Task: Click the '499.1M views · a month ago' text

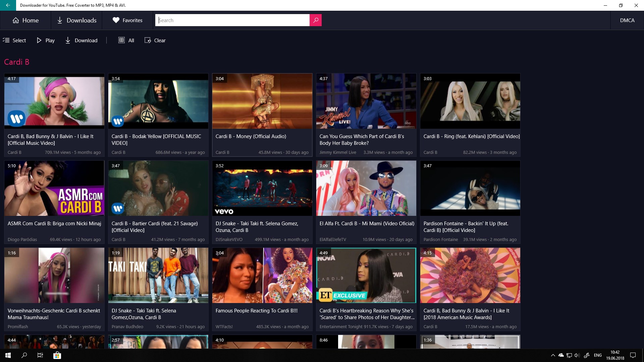Action: point(282,240)
